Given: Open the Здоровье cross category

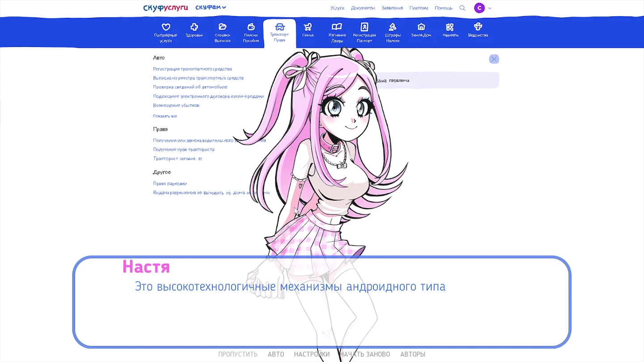Looking at the screenshot, I should [194, 30].
